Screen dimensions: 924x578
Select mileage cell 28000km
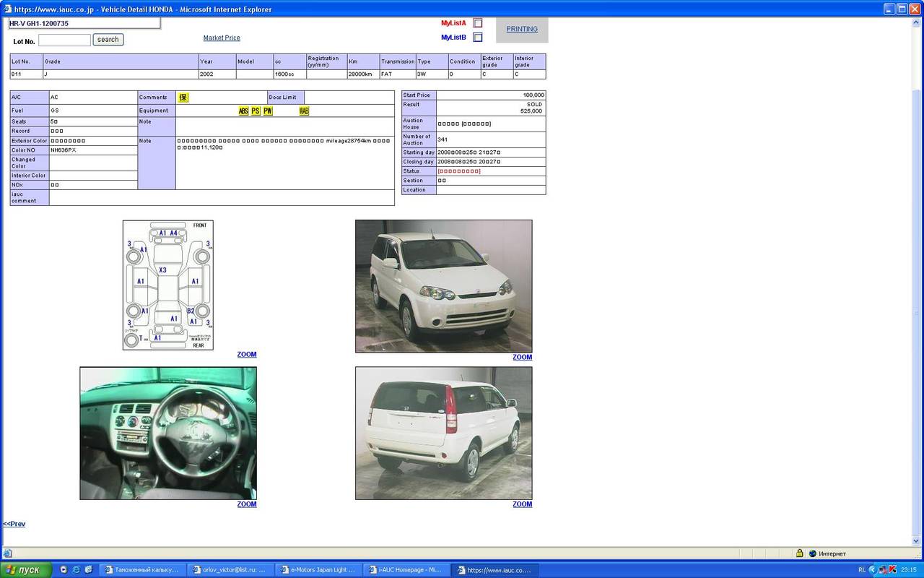point(363,74)
